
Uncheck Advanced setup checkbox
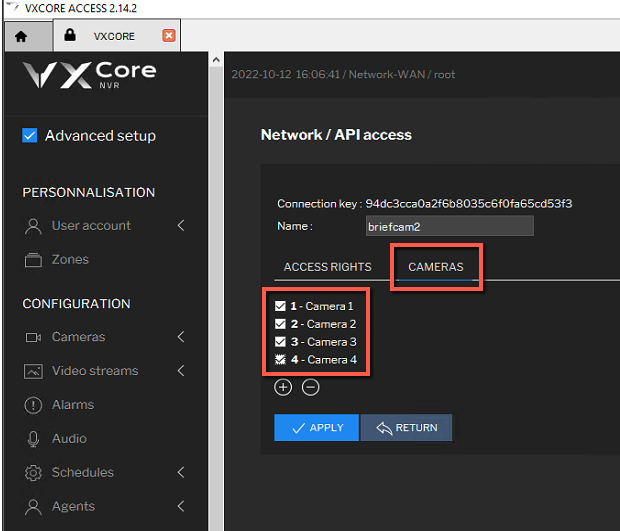coord(30,135)
